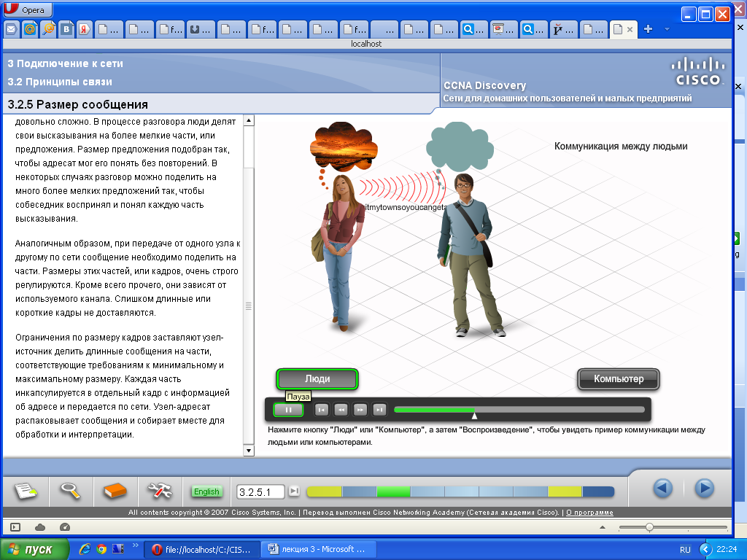Click the animation progress slider
The width and height of the screenshot is (747, 560).
[519, 410]
